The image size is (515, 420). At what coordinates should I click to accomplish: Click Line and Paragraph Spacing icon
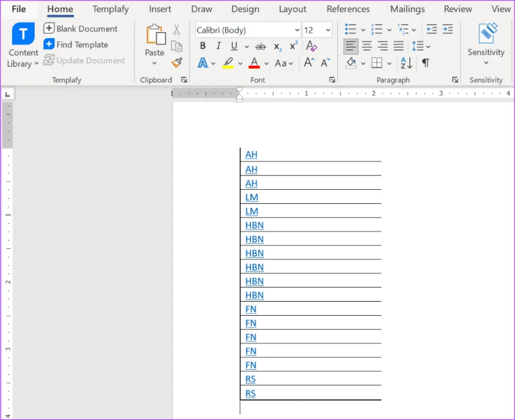[x=418, y=46]
